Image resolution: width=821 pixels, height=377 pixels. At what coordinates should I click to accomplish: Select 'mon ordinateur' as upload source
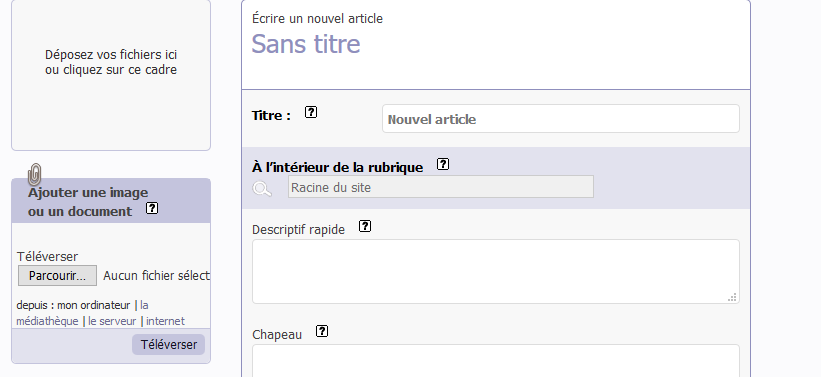click(94, 305)
